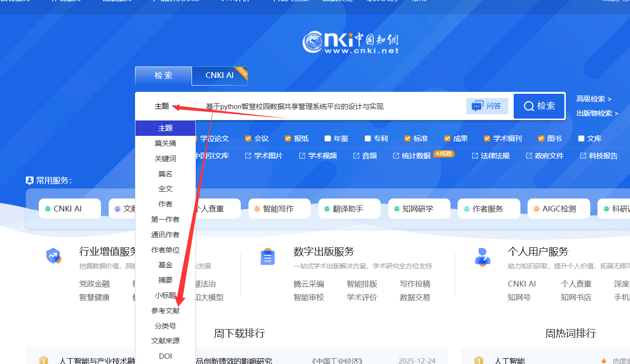Click the 翻译助手 service icon
The width and height of the screenshot is (630, 364).
click(x=327, y=209)
